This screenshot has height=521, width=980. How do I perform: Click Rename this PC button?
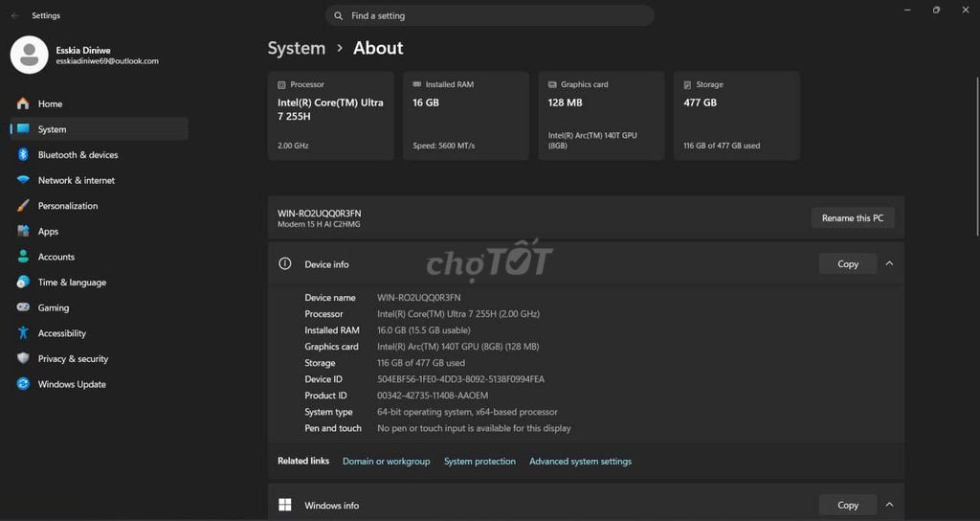click(853, 217)
